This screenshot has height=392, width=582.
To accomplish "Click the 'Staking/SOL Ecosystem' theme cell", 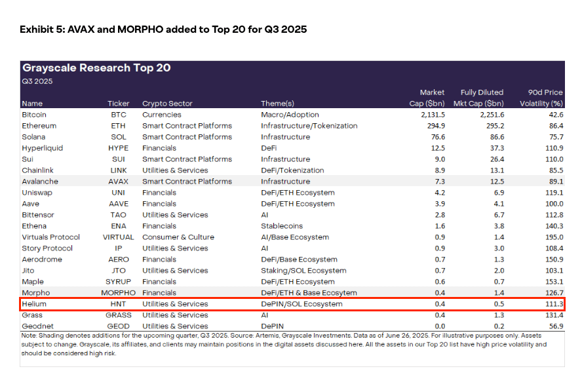I will pos(303,271).
